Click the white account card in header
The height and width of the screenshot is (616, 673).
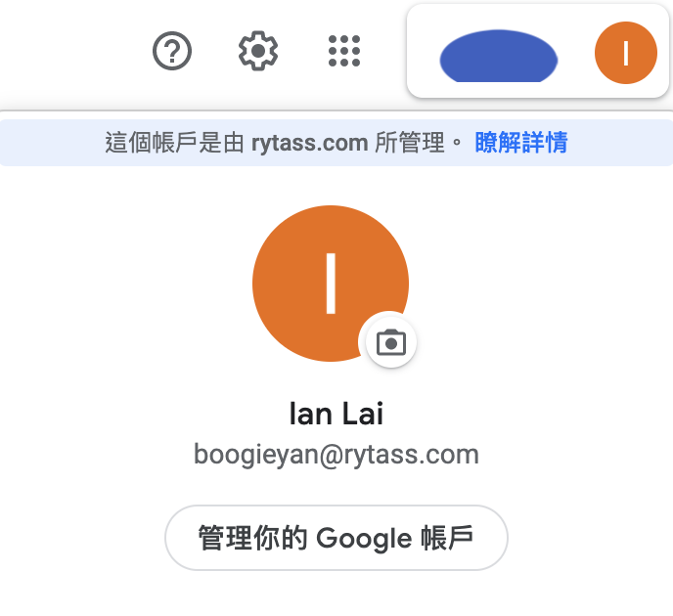tap(538, 51)
